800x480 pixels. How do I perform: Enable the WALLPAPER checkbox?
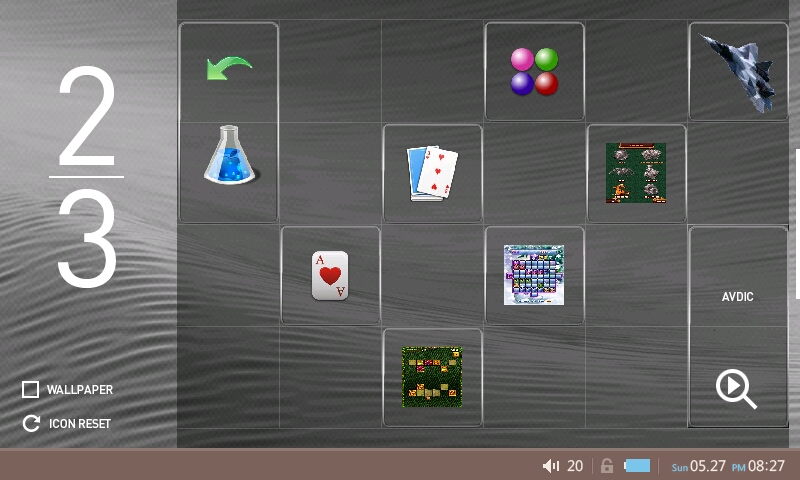pyautogui.click(x=30, y=389)
